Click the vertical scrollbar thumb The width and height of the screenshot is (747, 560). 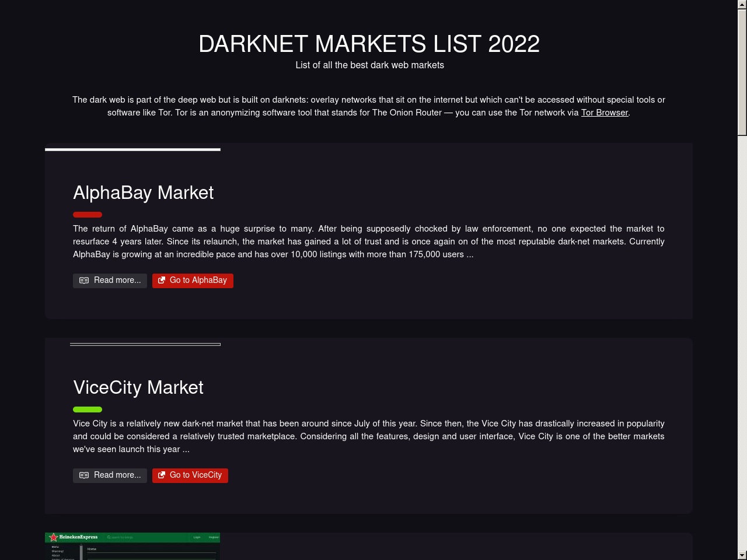[742, 73]
